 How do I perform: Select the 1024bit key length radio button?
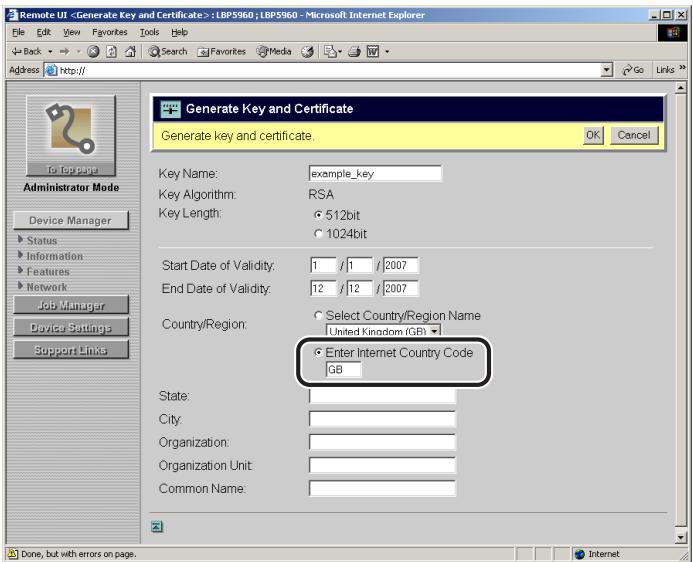tap(318, 234)
